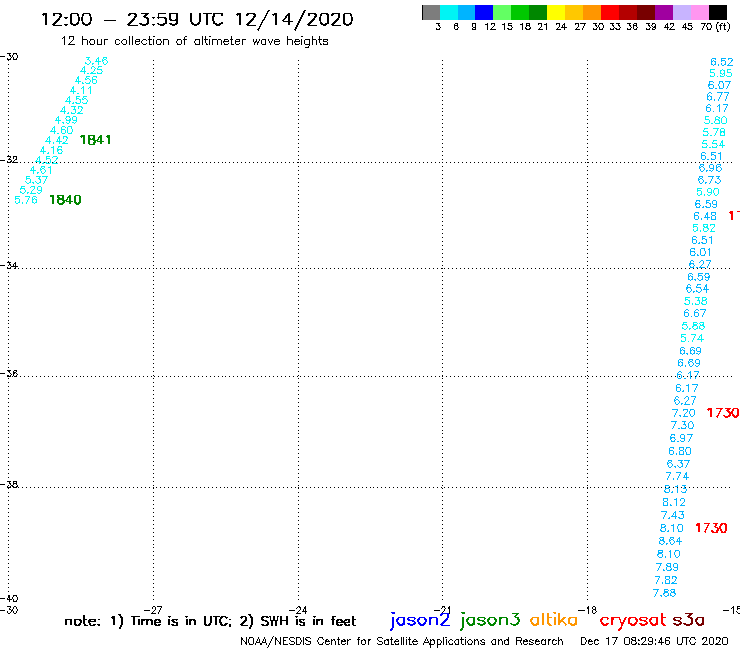Click the -36 latitude axis label

[9, 373]
